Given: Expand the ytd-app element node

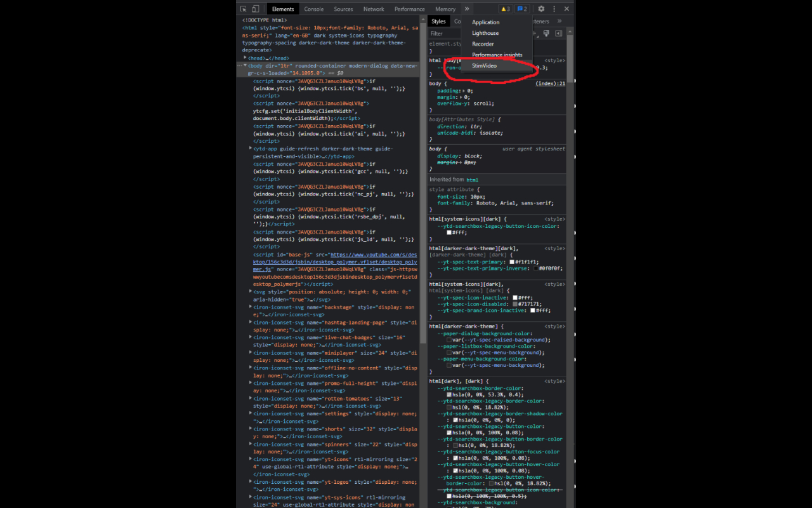Looking at the screenshot, I should coord(251,149).
